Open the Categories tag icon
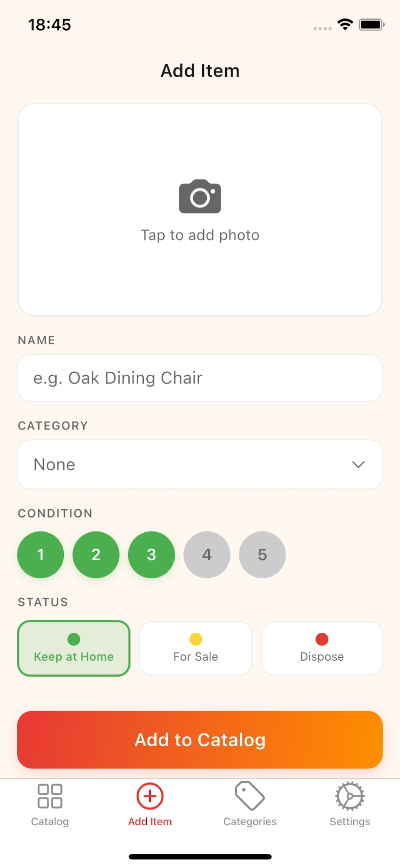This screenshot has width=400, height=868. pos(250,796)
